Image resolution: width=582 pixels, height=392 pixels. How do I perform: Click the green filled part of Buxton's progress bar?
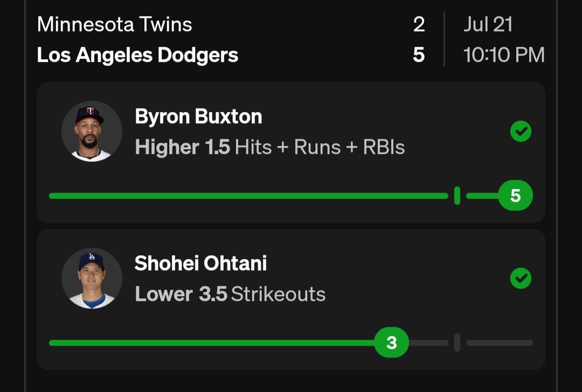[x=248, y=195]
